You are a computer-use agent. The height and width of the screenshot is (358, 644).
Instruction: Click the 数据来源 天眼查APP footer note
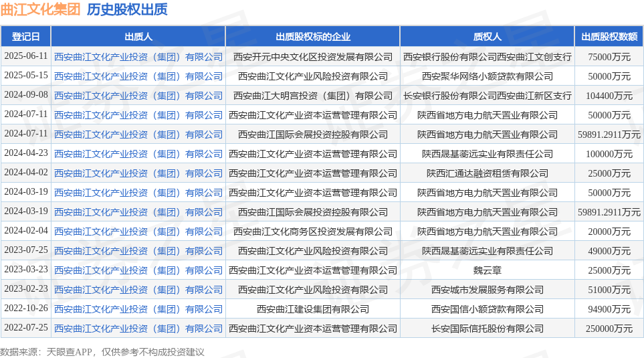click(102, 352)
